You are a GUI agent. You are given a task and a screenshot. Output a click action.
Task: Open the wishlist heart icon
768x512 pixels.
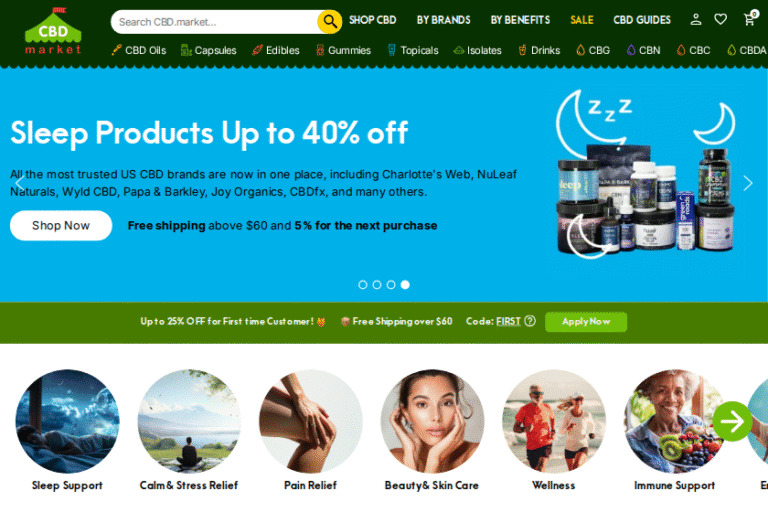(x=720, y=20)
